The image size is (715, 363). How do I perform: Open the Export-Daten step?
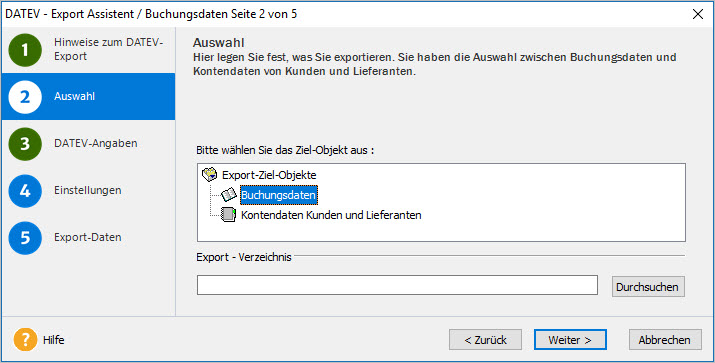(88, 237)
